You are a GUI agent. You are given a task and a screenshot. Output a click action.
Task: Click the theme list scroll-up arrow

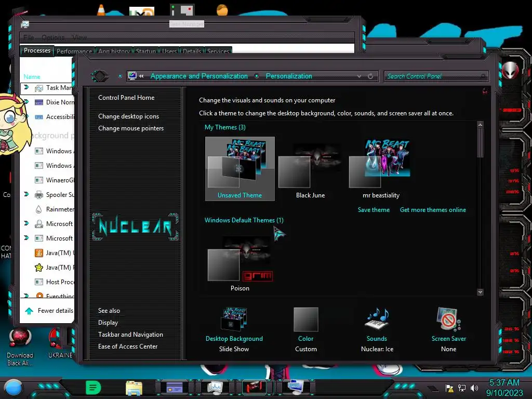[x=480, y=125]
